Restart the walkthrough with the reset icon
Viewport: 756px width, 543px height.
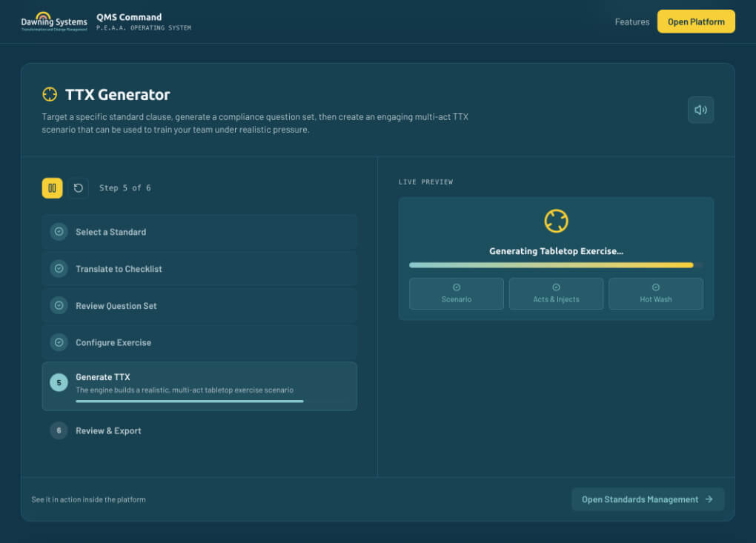(x=78, y=188)
